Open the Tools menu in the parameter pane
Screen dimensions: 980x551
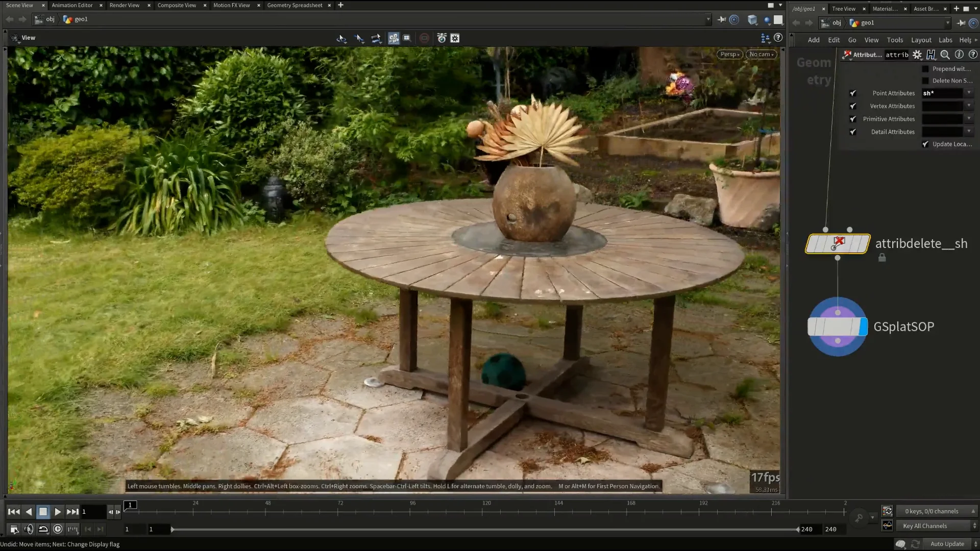(895, 40)
